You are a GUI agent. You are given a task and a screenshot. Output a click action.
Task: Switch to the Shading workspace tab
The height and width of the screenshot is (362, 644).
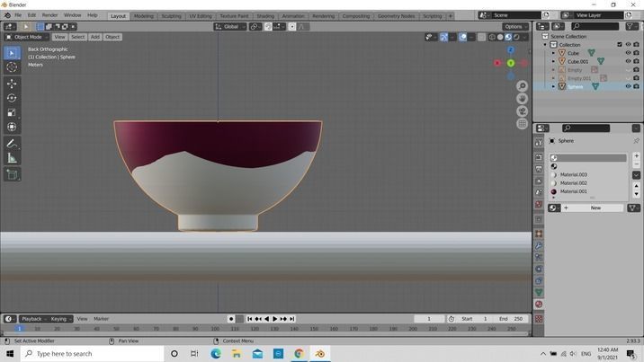(x=265, y=16)
